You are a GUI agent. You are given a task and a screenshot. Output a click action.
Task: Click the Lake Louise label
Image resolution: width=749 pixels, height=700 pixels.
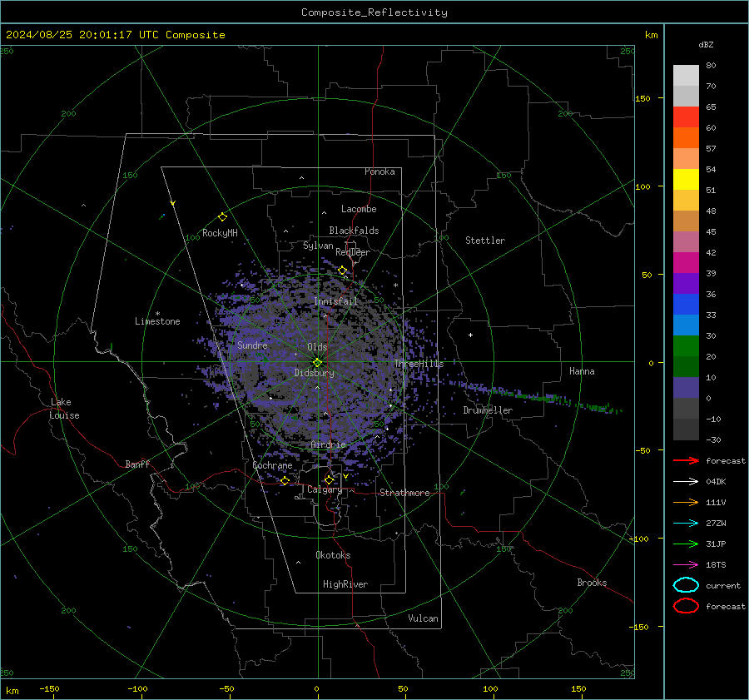click(64, 409)
